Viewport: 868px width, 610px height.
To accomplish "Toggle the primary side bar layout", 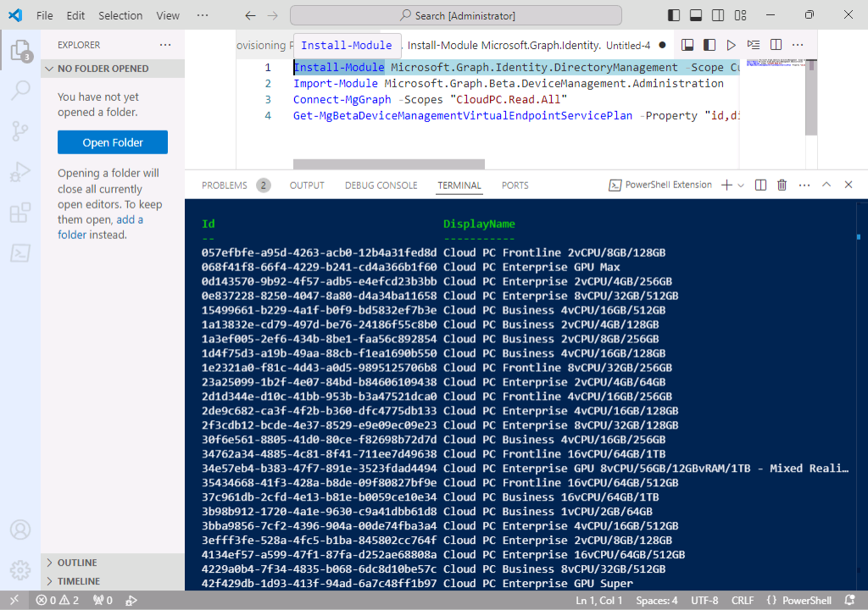I will pos(674,15).
